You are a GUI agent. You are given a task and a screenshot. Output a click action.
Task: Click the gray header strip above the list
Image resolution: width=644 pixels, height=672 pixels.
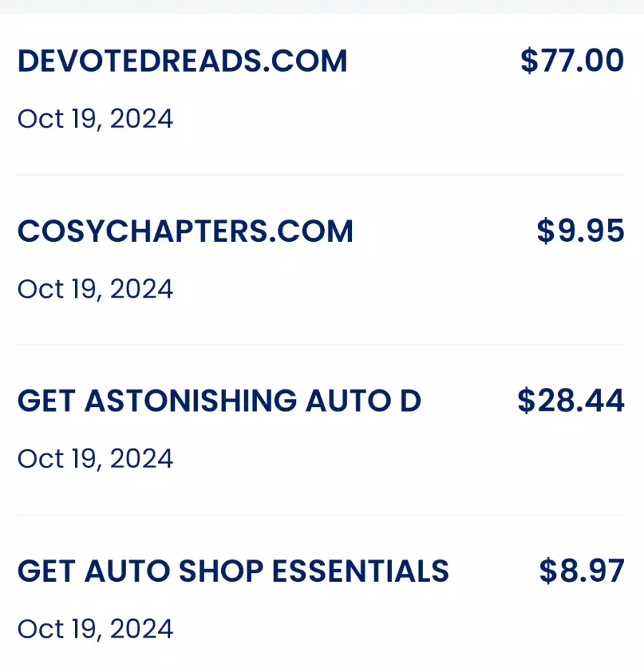tap(322, 7)
